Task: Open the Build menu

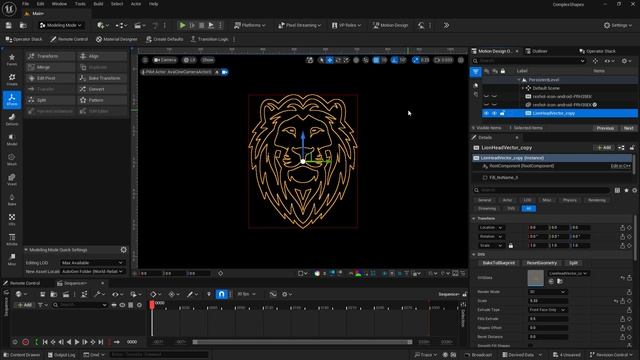Action: coord(98,4)
